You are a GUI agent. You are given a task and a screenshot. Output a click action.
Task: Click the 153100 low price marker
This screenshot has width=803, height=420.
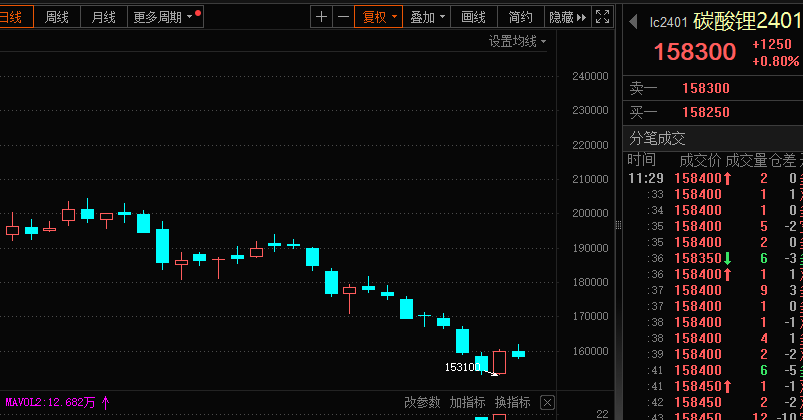click(x=464, y=367)
